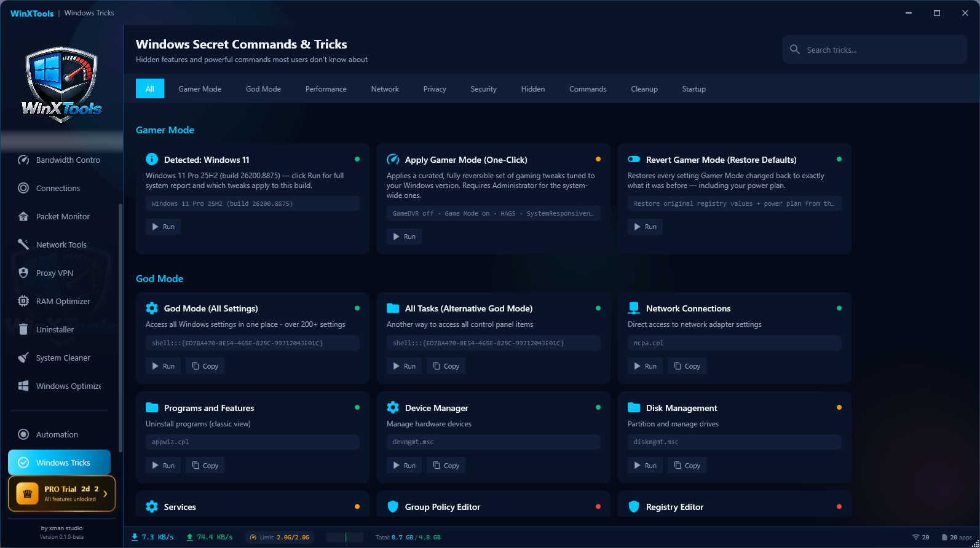This screenshot has width=980, height=548.
Task: Select the Cleanup tab
Action: (644, 88)
